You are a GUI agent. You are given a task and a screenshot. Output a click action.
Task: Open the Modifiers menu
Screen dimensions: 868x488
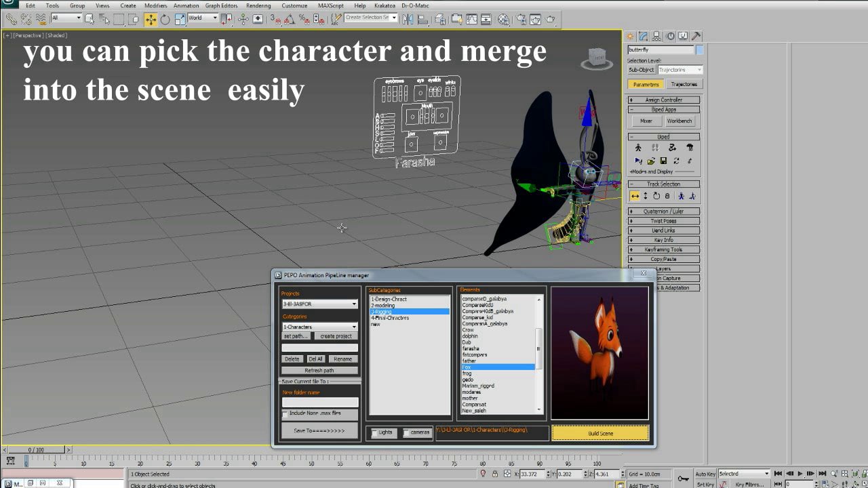click(155, 5)
